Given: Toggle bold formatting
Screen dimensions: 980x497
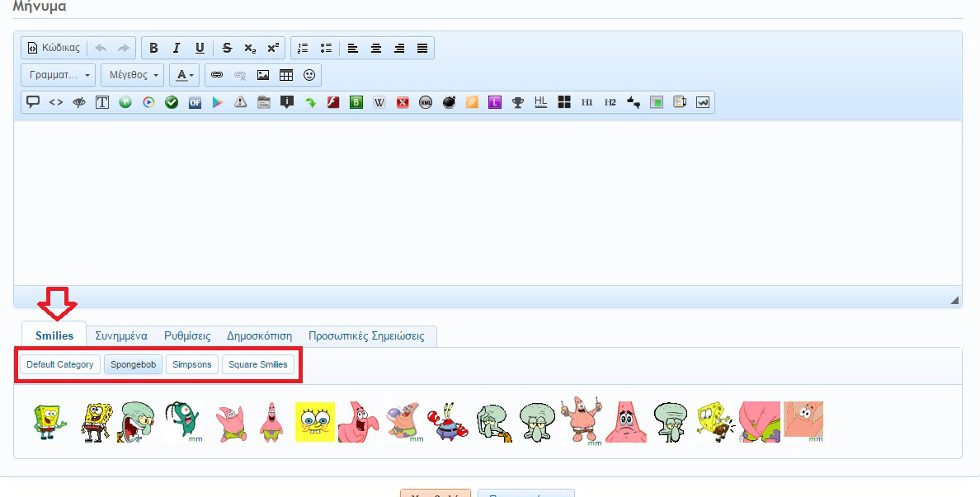Looking at the screenshot, I should tap(153, 48).
